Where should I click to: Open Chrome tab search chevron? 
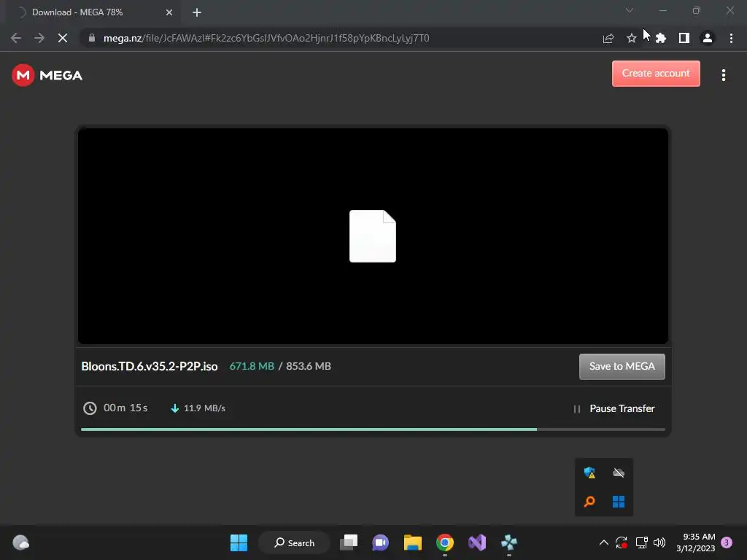[x=630, y=10]
